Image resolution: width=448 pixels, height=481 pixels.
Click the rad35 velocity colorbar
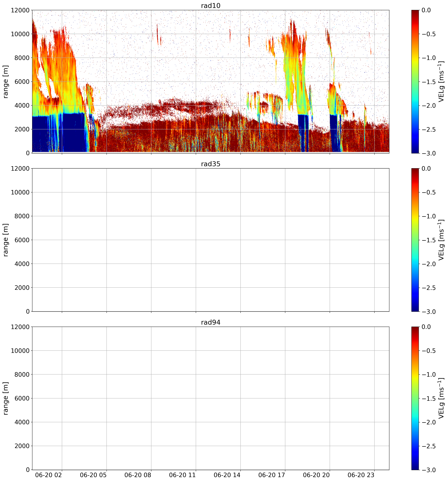[x=415, y=240]
